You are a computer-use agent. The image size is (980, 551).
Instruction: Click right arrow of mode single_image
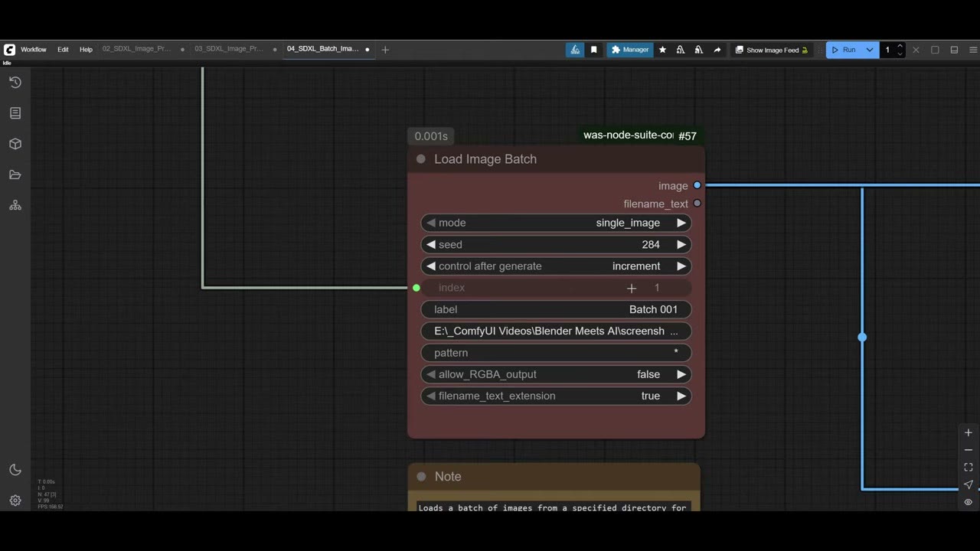[681, 223]
